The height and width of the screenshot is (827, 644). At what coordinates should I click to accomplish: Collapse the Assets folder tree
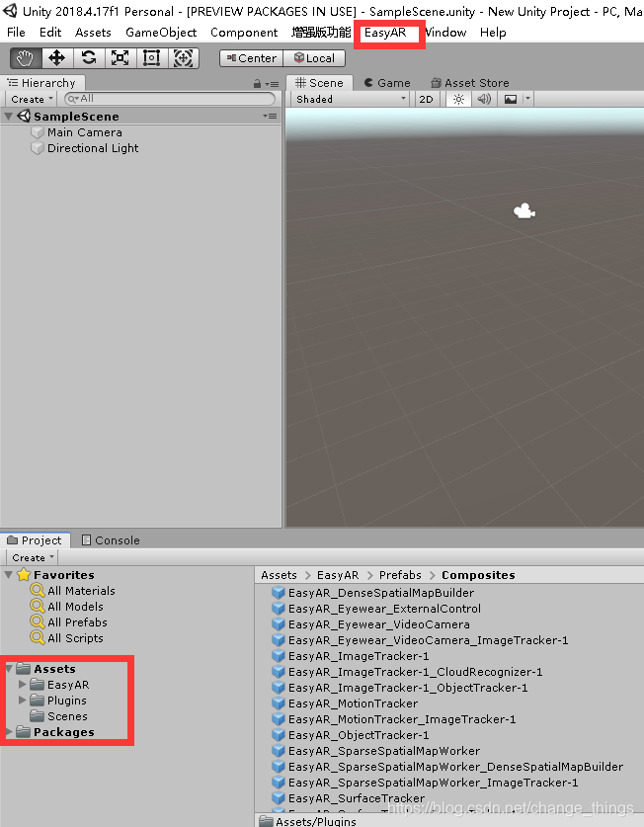pyautogui.click(x=9, y=668)
